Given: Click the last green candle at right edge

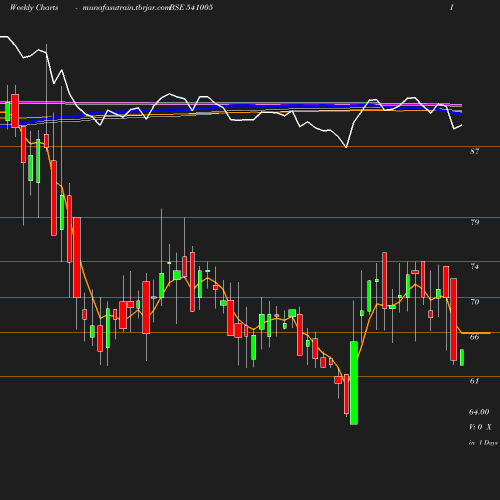Looking at the screenshot, I should (462, 357).
